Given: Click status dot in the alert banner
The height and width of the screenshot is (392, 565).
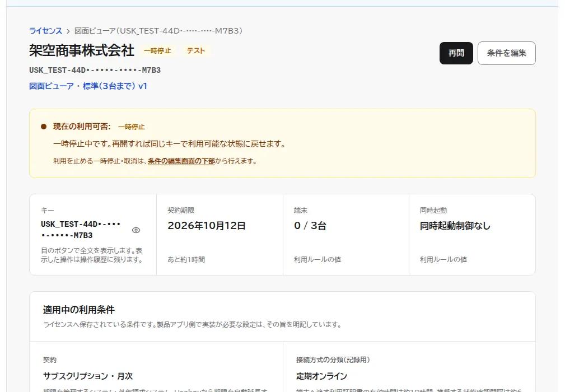Looking at the screenshot, I should 44,127.
